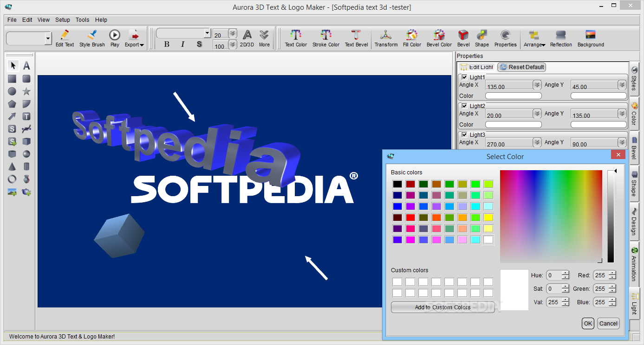Pick the vase 3D shape tool

pyautogui.click(x=26, y=179)
